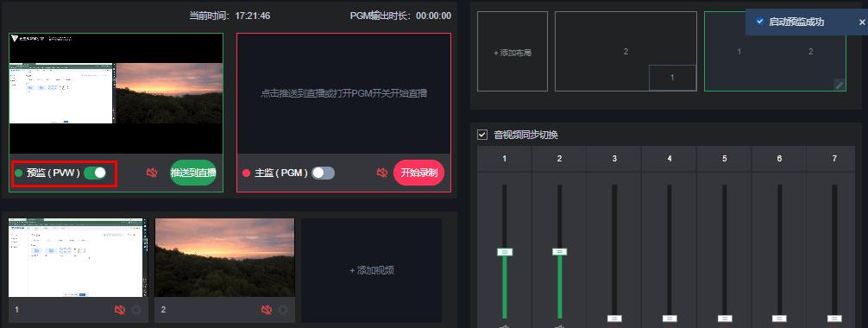
Task: Dismiss the 启动预监成功 notification
Action: click(x=862, y=22)
